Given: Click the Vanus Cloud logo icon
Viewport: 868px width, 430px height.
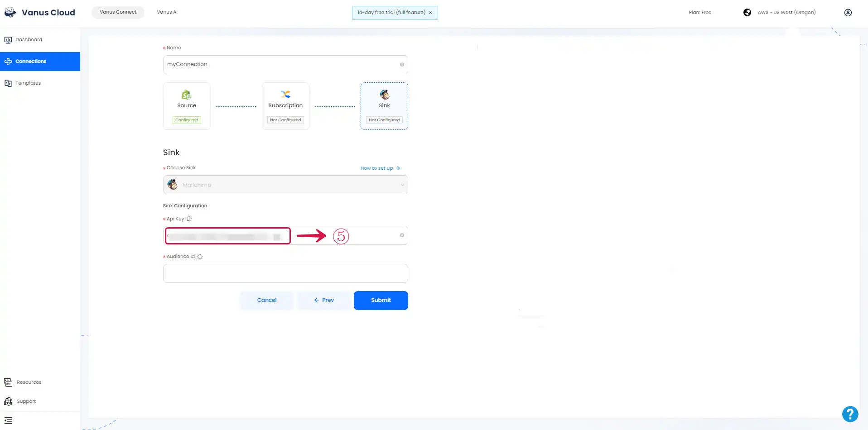Looking at the screenshot, I should (x=10, y=12).
